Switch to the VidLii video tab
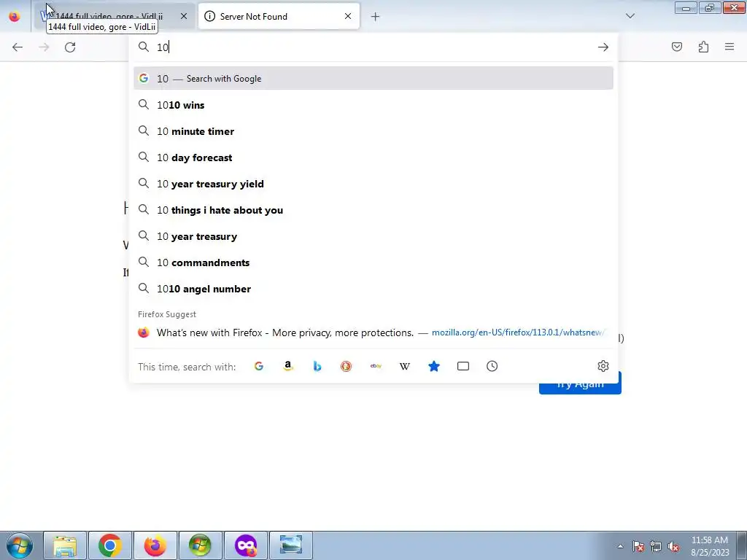The width and height of the screenshot is (747, 560). (115, 16)
